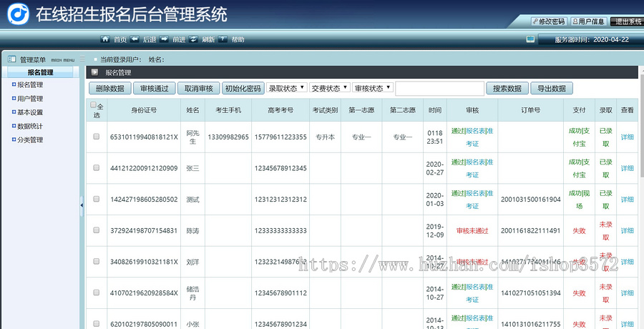Click the monitor icon near server time
This screenshot has height=329, width=644.
pos(531,39)
